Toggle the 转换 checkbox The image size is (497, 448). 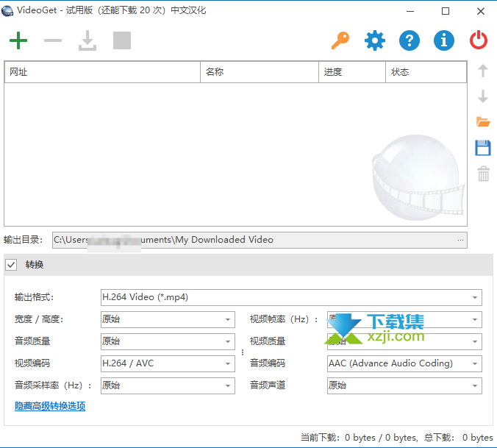11,265
